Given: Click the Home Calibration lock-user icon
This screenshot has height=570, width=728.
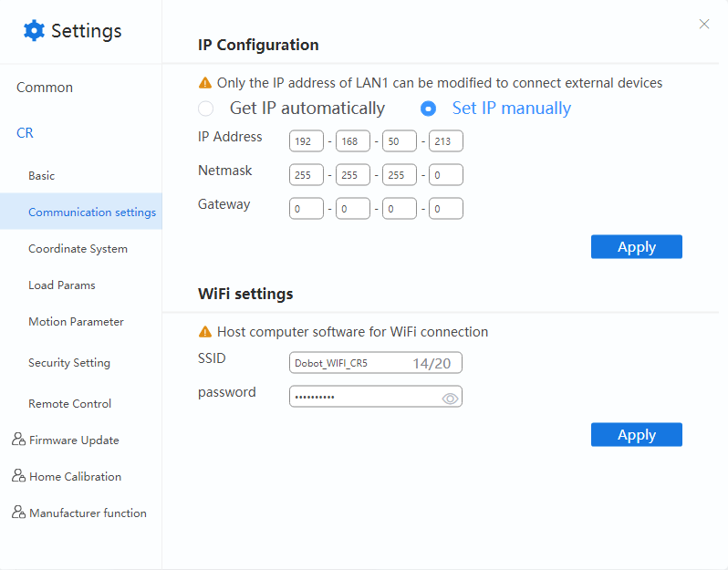Looking at the screenshot, I should 18,476.
